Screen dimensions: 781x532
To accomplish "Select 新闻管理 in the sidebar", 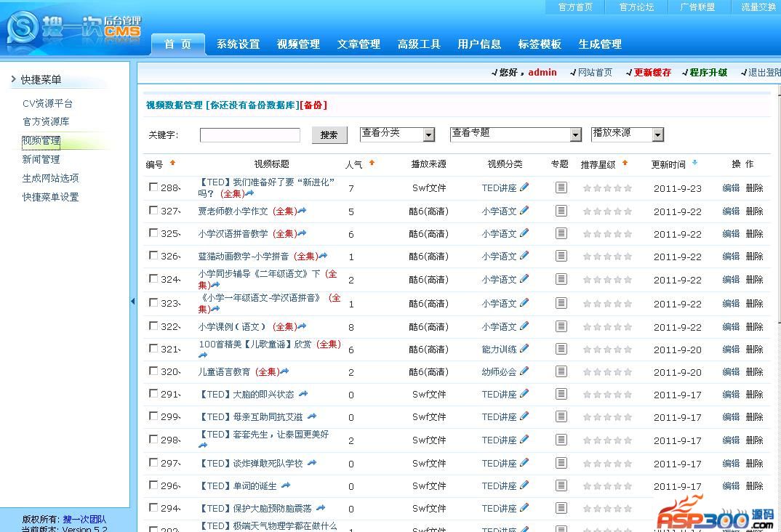I will 41,159.
